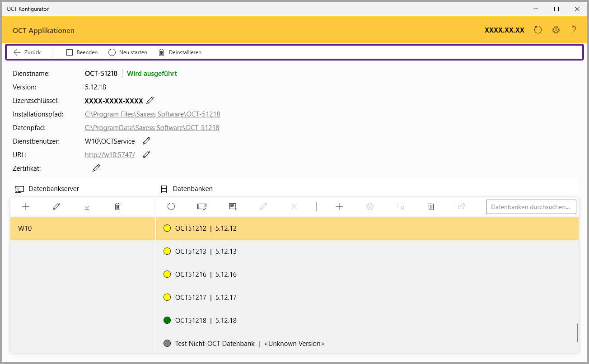
Task: Edit the URL with pencil icon
Action: tap(146, 154)
